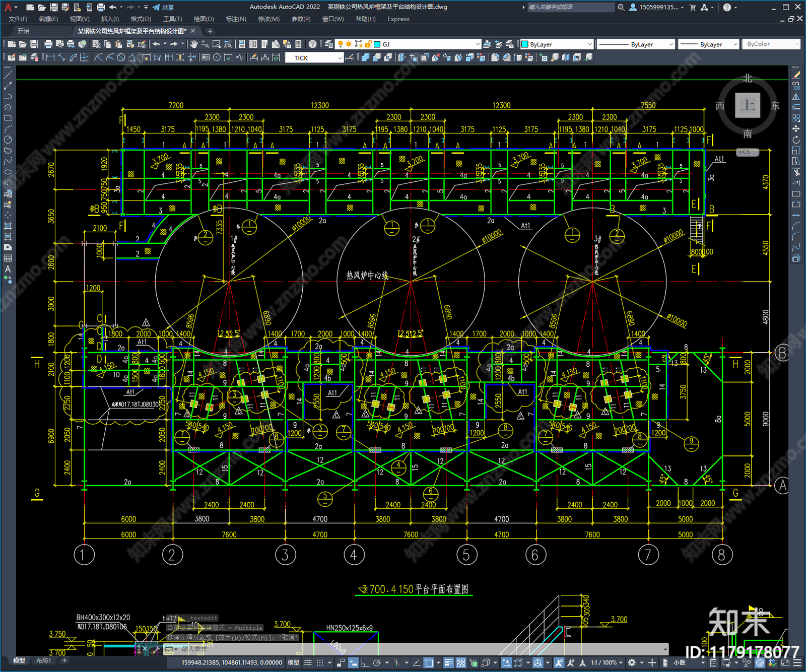The height and width of the screenshot is (672, 806).
Task: Toggle dynamic input in status bar
Action: pos(353,662)
